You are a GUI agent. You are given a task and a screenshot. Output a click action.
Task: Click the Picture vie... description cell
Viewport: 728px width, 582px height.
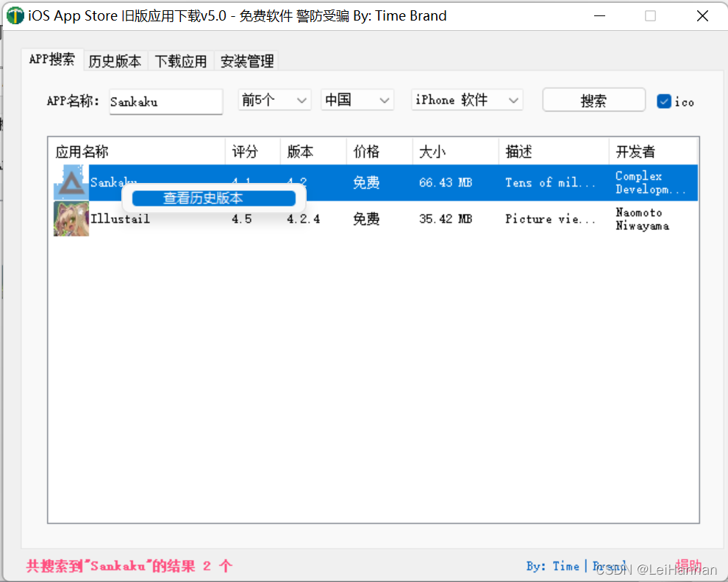[550, 218]
